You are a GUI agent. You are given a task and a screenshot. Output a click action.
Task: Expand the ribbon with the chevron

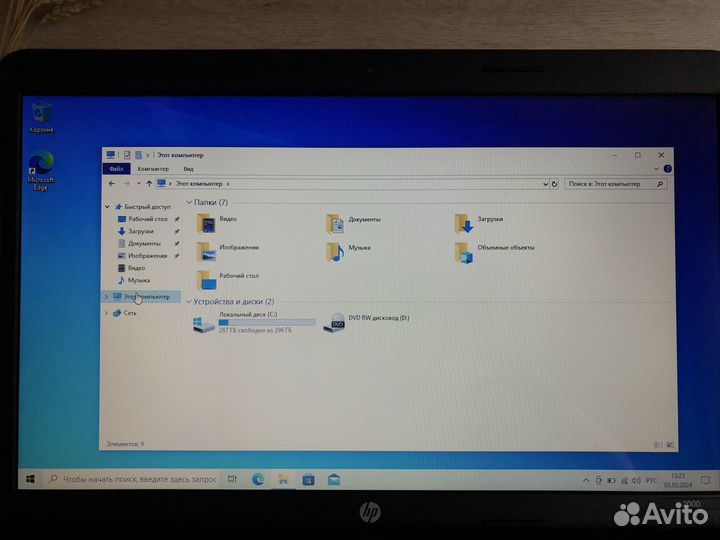coord(656,169)
